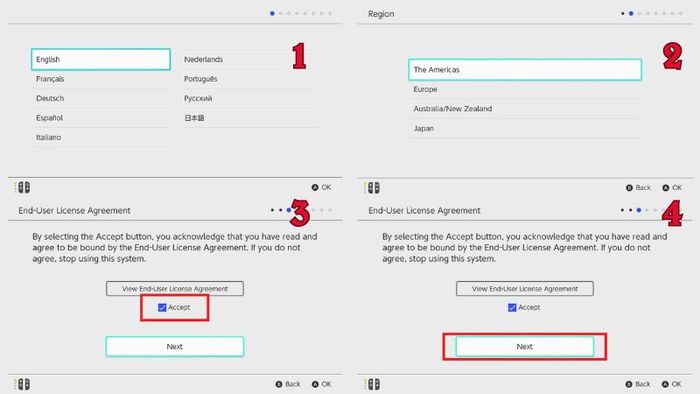Viewport: 700px width, 394px height.
Task: Click A OK hint in panel 3
Action: (321, 384)
